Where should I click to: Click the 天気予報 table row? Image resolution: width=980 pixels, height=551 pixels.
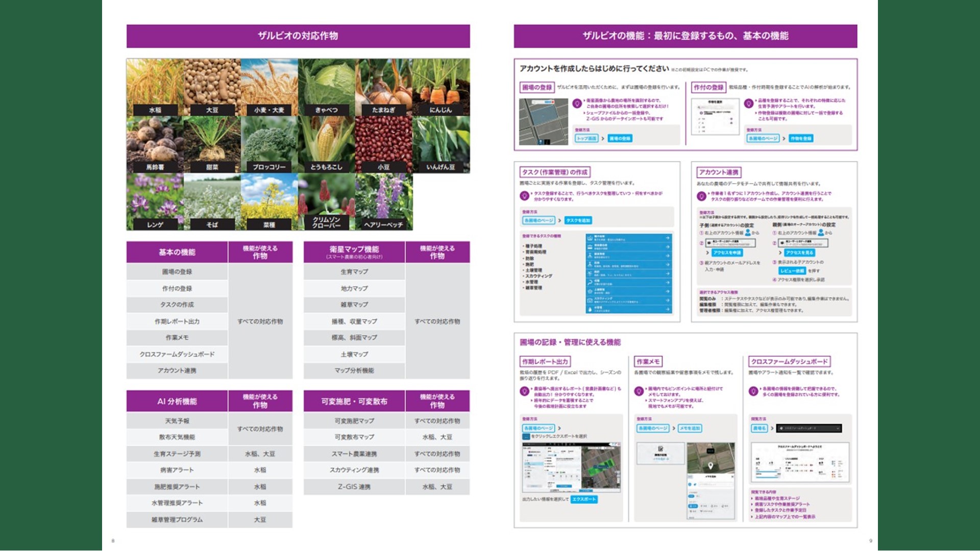(177, 421)
